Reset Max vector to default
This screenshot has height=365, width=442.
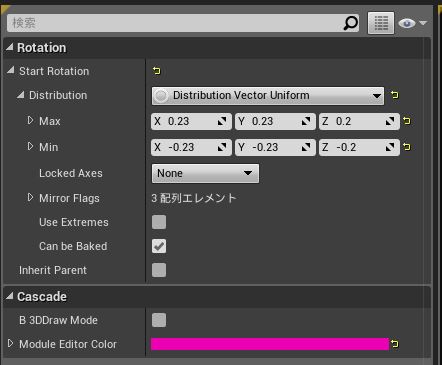click(407, 121)
